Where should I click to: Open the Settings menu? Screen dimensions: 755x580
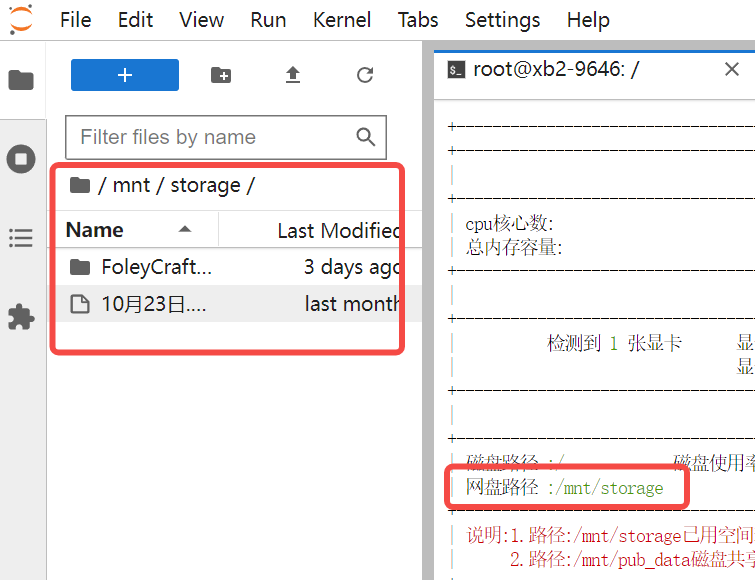click(502, 20)
